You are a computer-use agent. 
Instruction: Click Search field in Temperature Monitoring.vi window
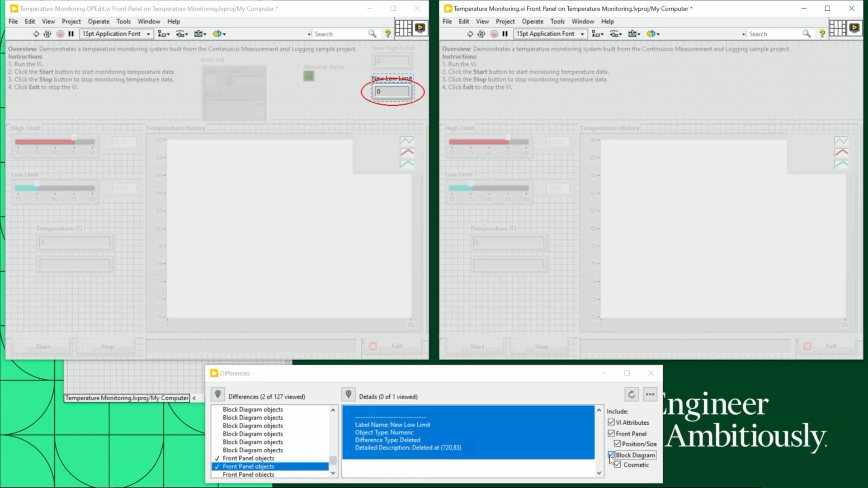(774, 34)
